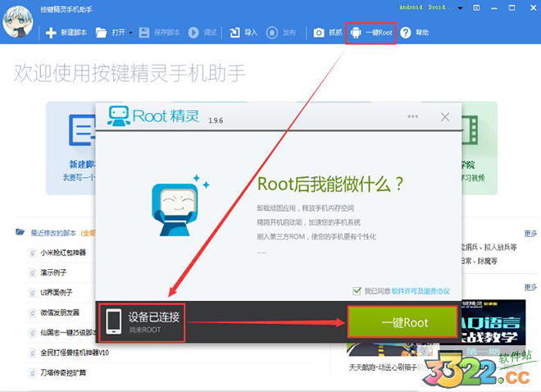This screenshot has height=392, width=541.
Task: Open the 刀塔传奇挖矿篇 script
Action: [x=63, y=372]
